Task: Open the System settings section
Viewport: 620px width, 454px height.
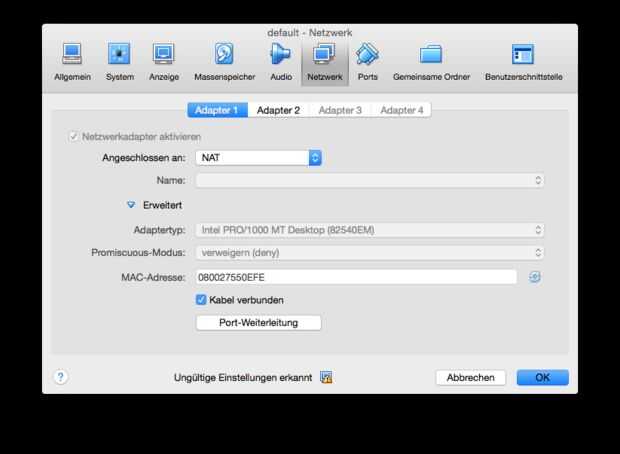Action: coord(119,62)
